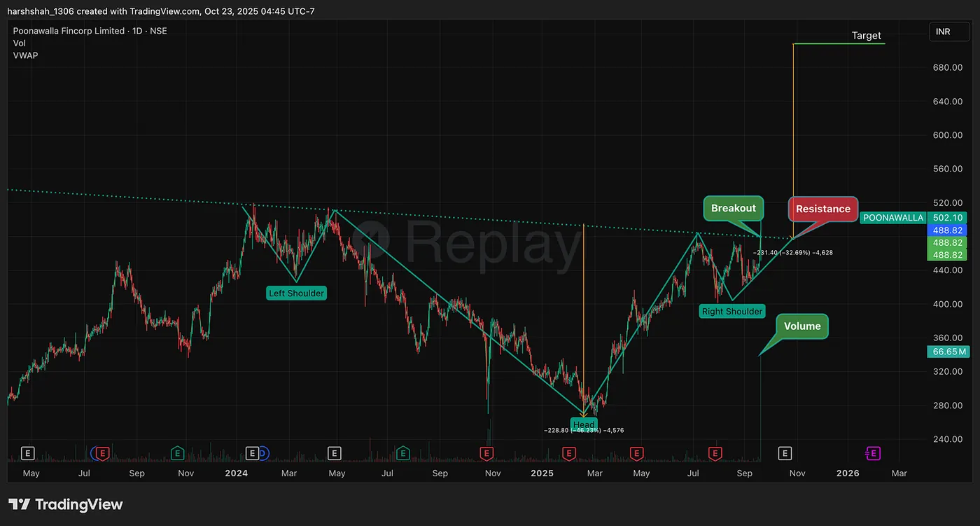Click the Target text label
980x526 pixels.
tap(866, 36)
